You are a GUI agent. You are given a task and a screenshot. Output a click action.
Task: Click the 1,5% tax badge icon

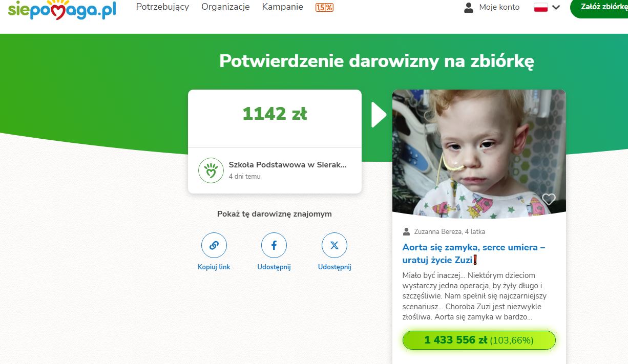[x=324, y=7]
